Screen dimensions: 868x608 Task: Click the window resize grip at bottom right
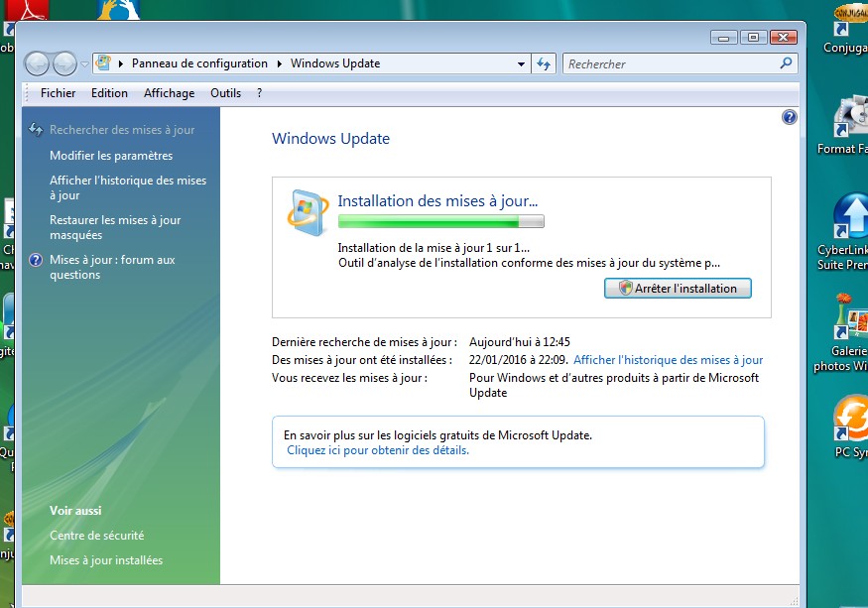click(x=795, y=601)
